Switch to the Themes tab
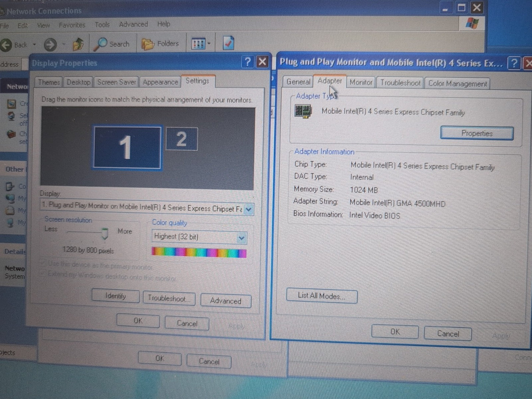This screenshot has width=532, height=399. click(x=49, y=82)
